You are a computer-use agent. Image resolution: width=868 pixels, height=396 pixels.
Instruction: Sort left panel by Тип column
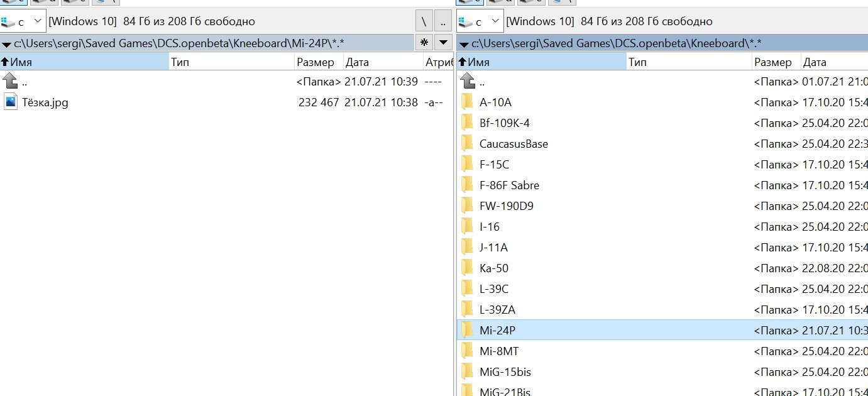[x=232, y=62]
